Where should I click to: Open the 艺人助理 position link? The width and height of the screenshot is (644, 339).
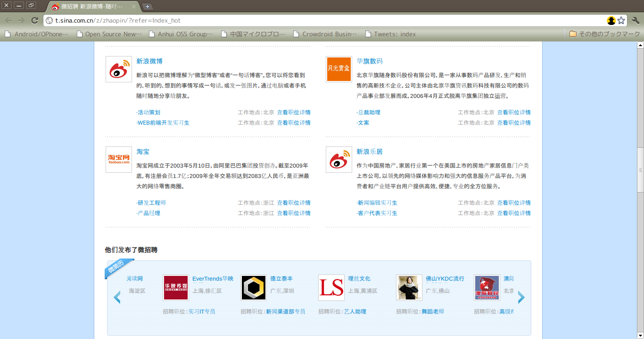coord(355,312)
